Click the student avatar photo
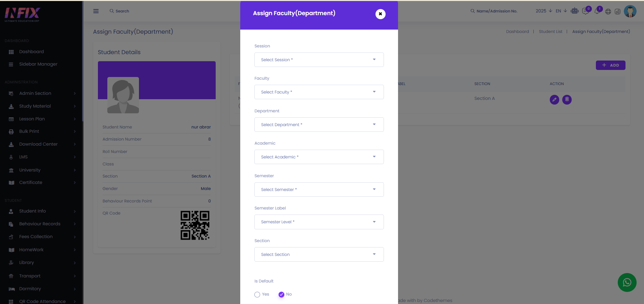This screenshot has height=304, width=644. (123, 95)
